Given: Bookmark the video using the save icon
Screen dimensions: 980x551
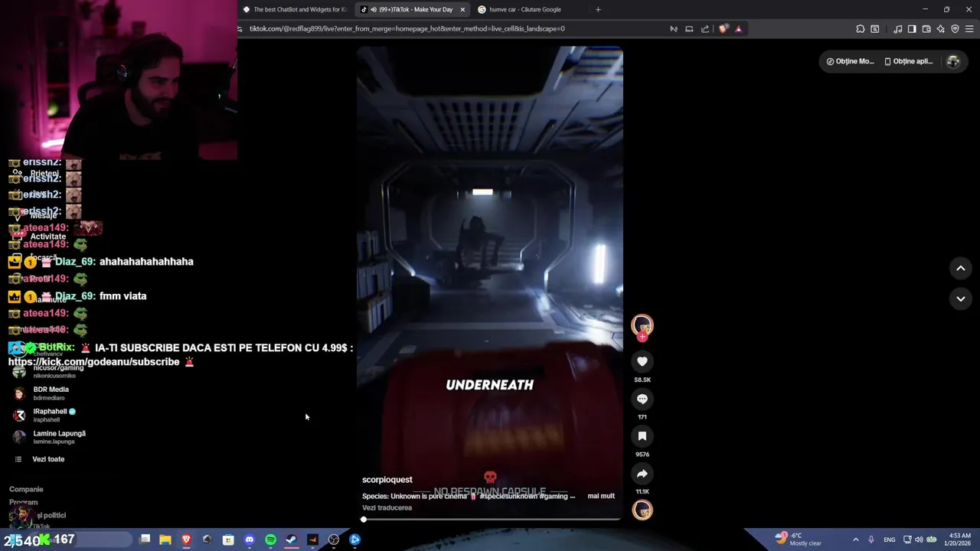Looking at the screenshot, I should [x=642, y=436].
